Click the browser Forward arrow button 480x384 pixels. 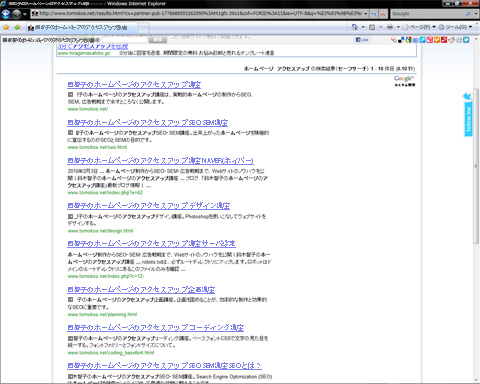(16, 14)
